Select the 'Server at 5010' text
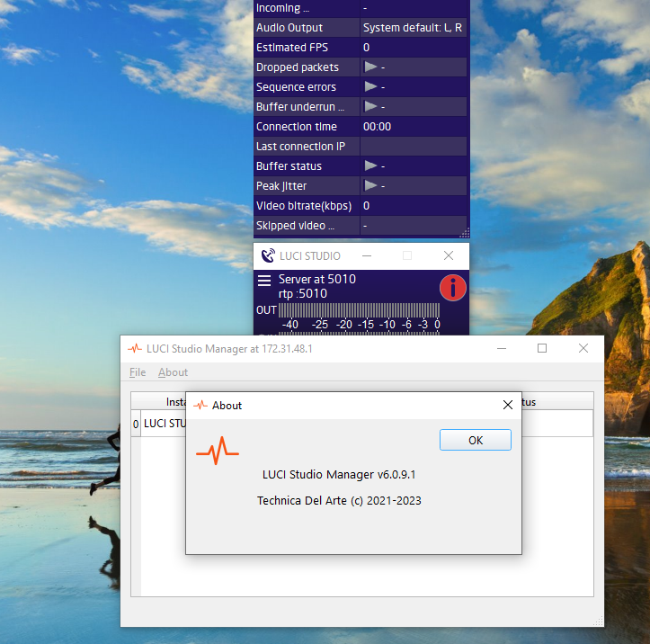 pos(317,279)
